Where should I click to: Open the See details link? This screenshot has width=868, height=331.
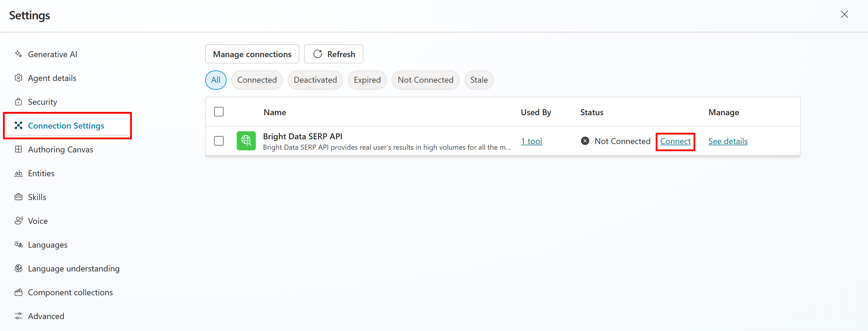[727, 141]
